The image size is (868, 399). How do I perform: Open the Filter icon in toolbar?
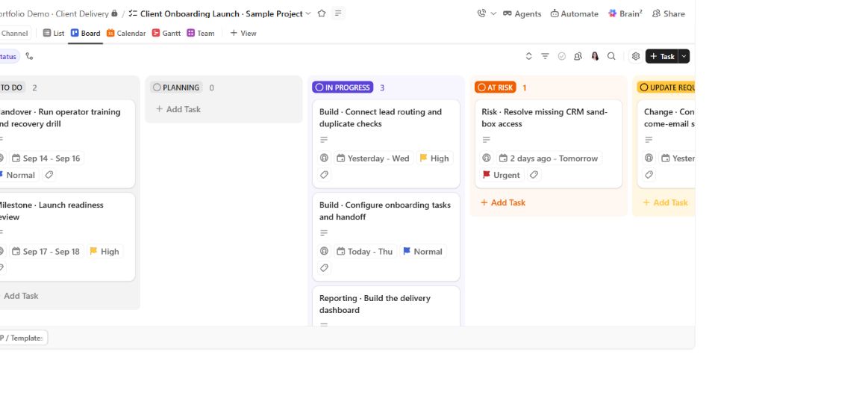pos(546,56)
